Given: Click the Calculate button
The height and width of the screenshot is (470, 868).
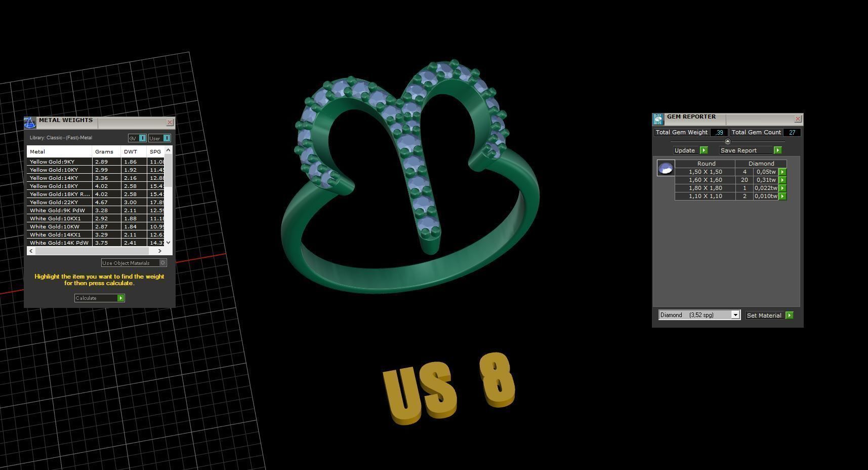Looking at the screenshot, I should coord(100,298).
